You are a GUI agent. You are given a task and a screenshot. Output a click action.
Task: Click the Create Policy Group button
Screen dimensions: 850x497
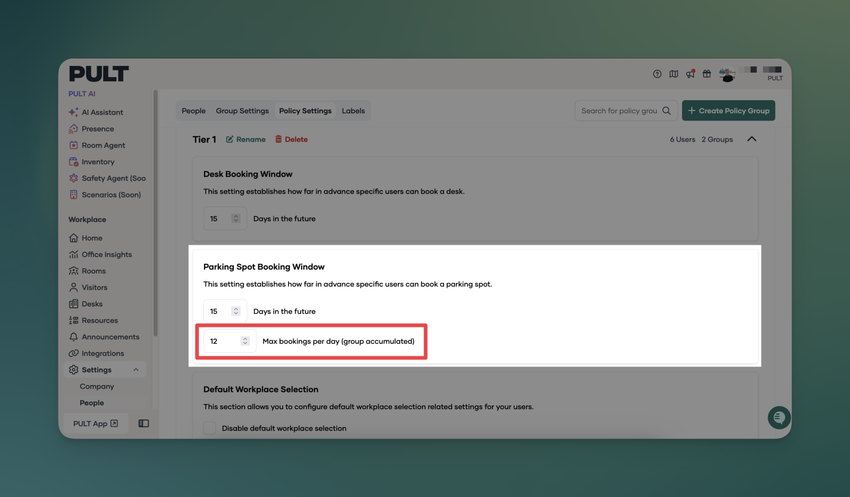click(x=728, y=111)
